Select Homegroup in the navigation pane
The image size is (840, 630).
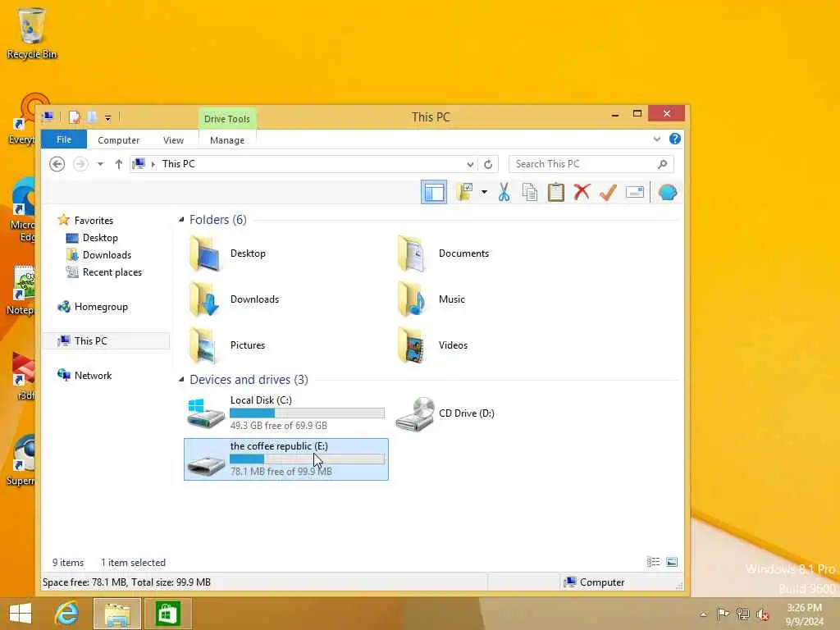[101, 307]
